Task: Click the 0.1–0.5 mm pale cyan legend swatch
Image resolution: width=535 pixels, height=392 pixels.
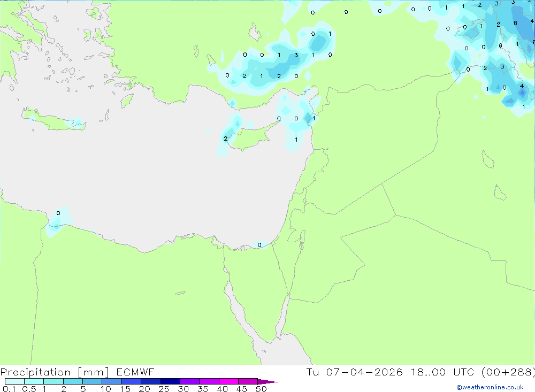Action: pos(14,381)
